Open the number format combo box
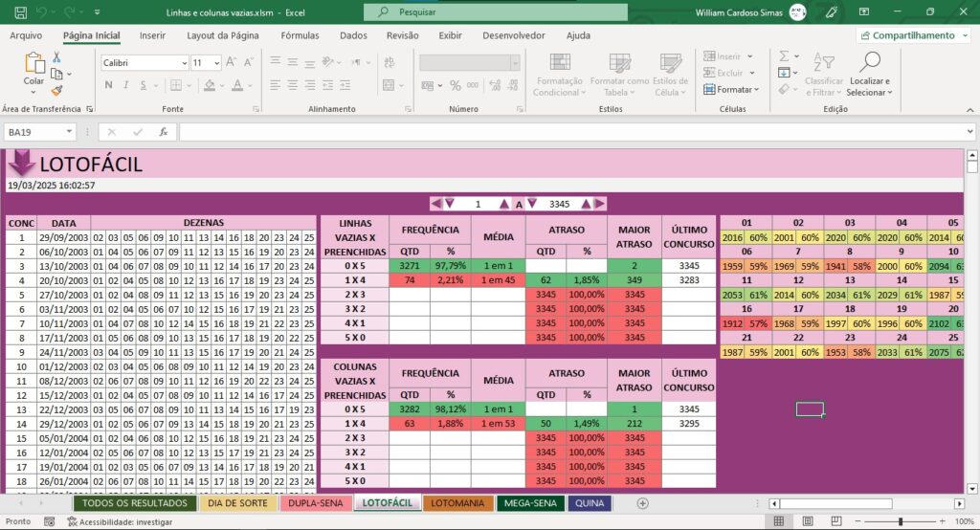Viewport: 980px width, 530px height. pos(470,62)
